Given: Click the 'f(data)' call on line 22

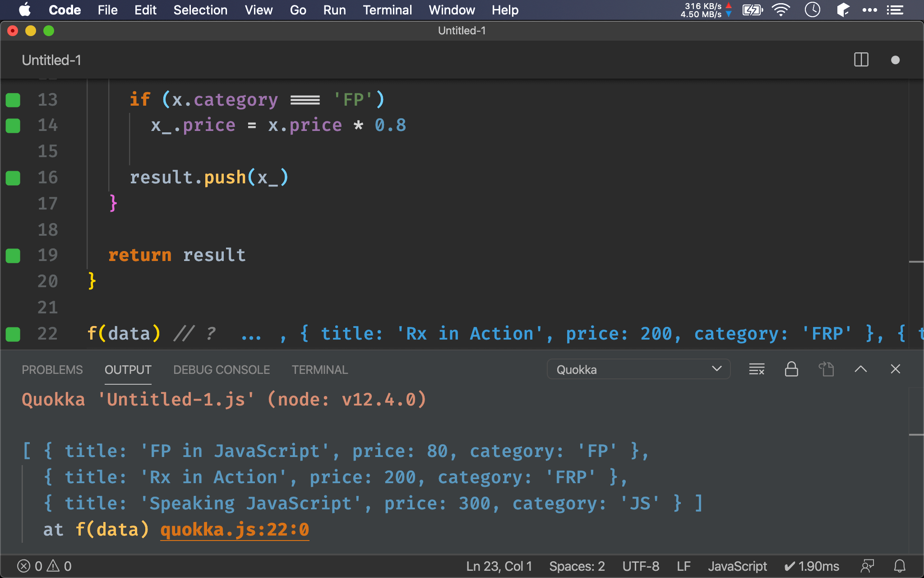Looking at the screenshot, I should pyautogui.click(x=124, y=333).
